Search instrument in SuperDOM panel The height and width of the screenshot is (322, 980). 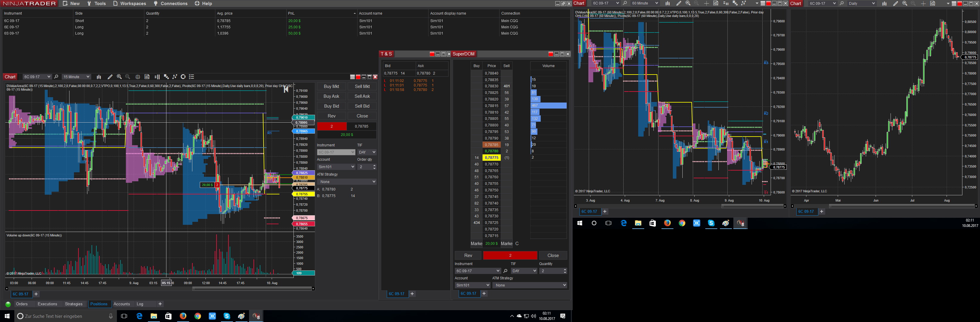505,271
